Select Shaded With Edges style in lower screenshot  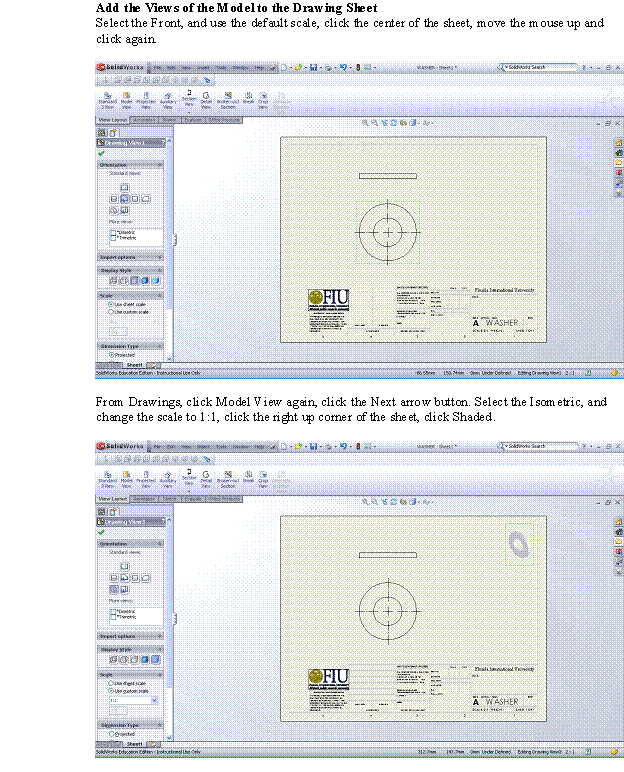[145, 660]
